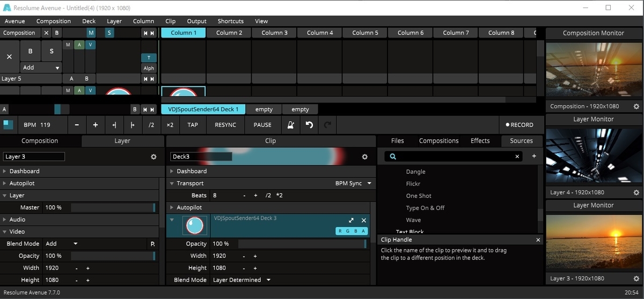Click the source search field
This screenshot has width=644, height=299.
pos(453,156)
